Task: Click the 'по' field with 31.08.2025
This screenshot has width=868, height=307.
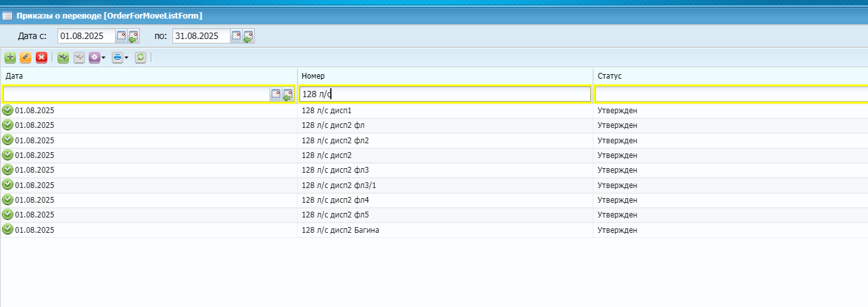Action: coord(201,36)
